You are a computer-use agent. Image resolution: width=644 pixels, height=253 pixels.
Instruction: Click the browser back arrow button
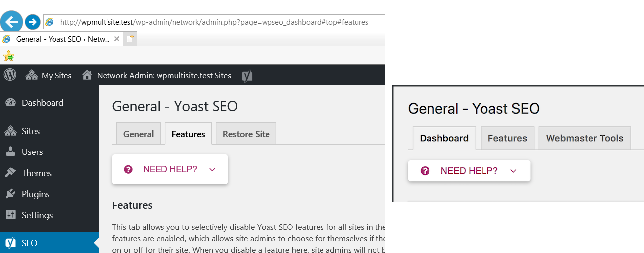11,22
